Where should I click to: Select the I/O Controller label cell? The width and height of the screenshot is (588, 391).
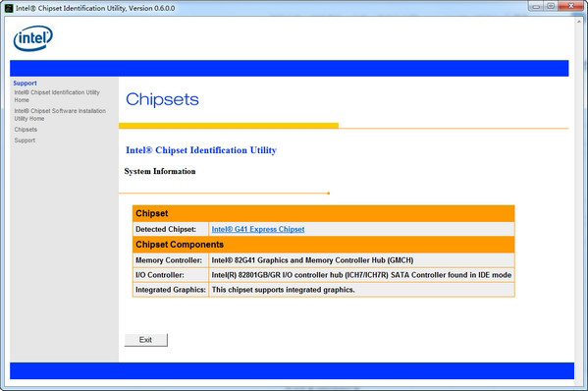[171, 275]
